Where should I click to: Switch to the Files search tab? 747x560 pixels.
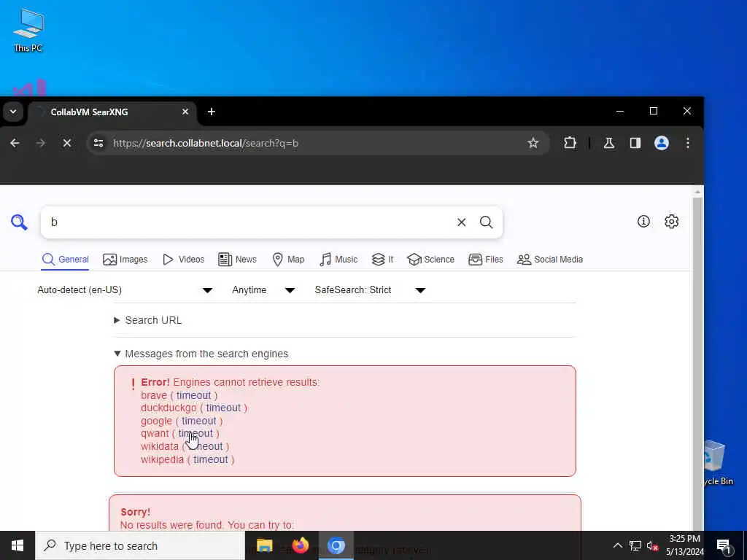(x=486, y=260)
